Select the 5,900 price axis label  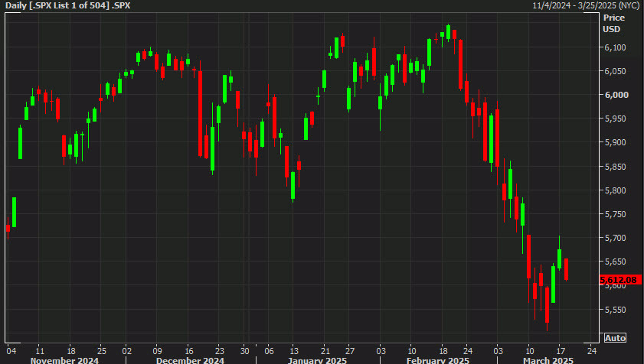[x=615, y=142]
